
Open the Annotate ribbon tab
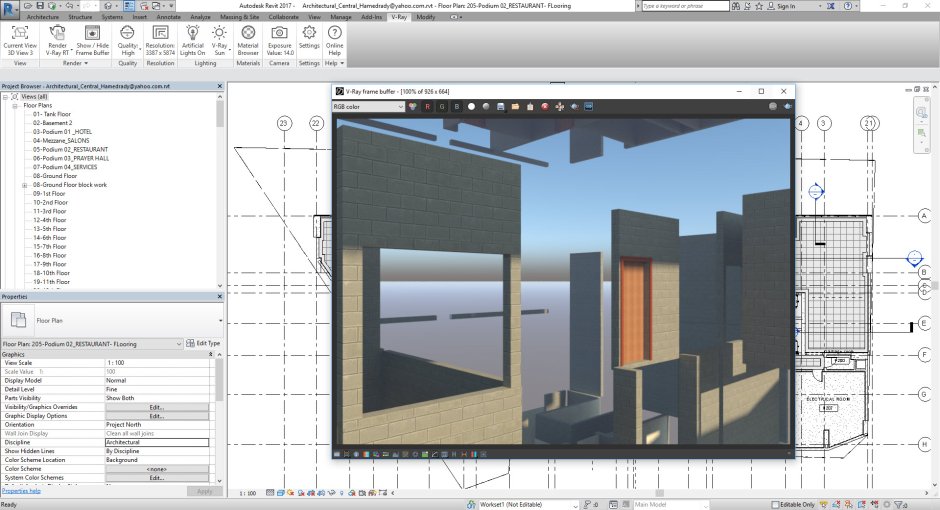pyautogui.click(x=169, y=17)
